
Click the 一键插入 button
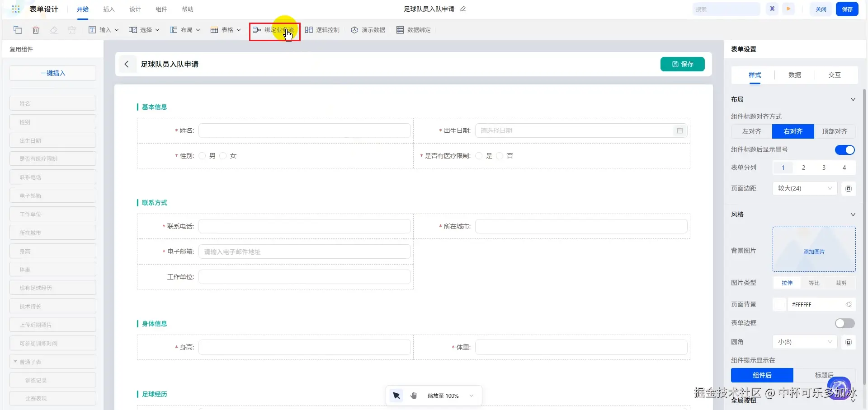[x=53, y=73]
